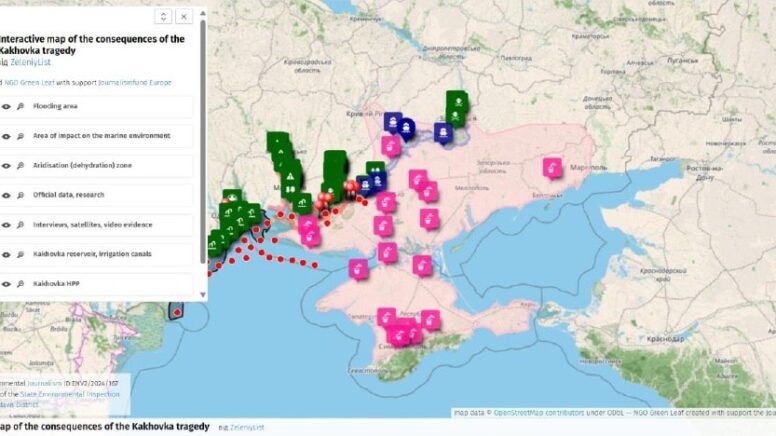Collapse the layer panel with up-down arrows
This screenshot has height=436, width=776.
click(x=162, y=16)
